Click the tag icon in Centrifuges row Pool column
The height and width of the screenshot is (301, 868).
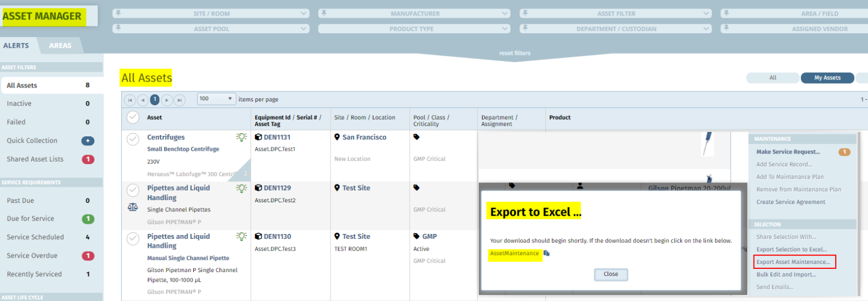pos(417,137)
